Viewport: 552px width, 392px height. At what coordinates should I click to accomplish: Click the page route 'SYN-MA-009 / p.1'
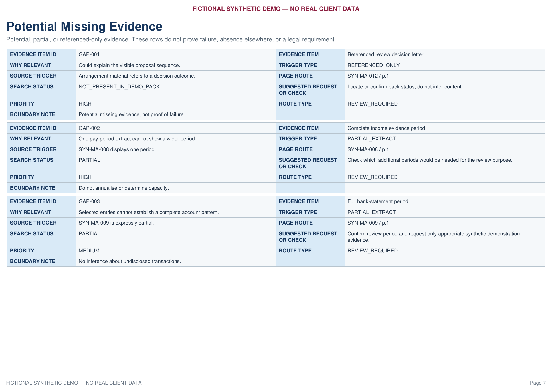(368, 223)
